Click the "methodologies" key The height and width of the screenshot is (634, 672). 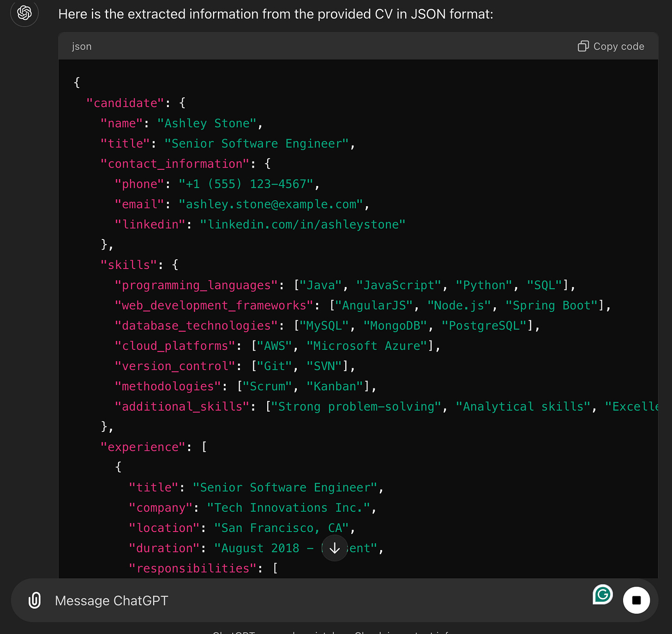[x=168, y=386]
